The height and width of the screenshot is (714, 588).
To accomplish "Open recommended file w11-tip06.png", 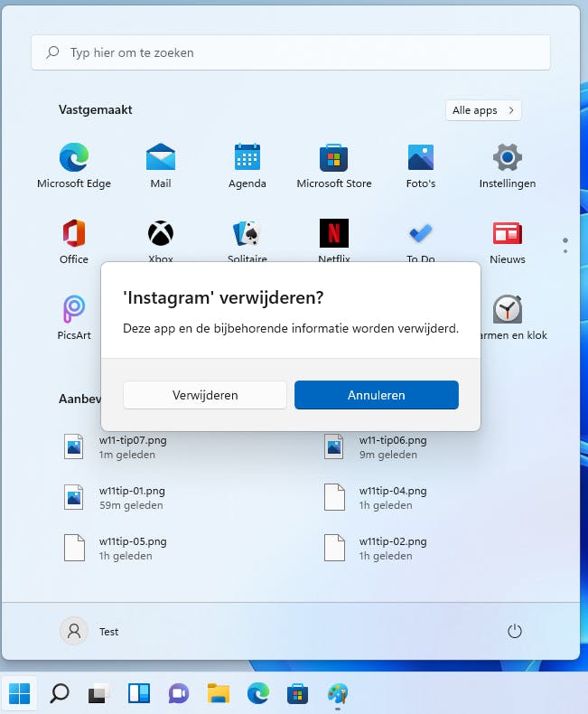I will point(376,447).
